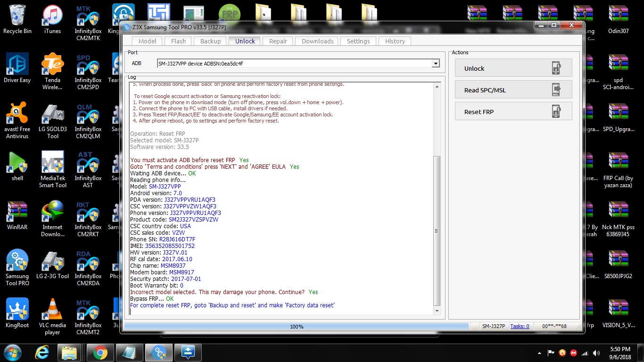
Task: Launch the InfinityBox CM2MTK shortcut
Action: pyautogui.click(x=88, y=24)
